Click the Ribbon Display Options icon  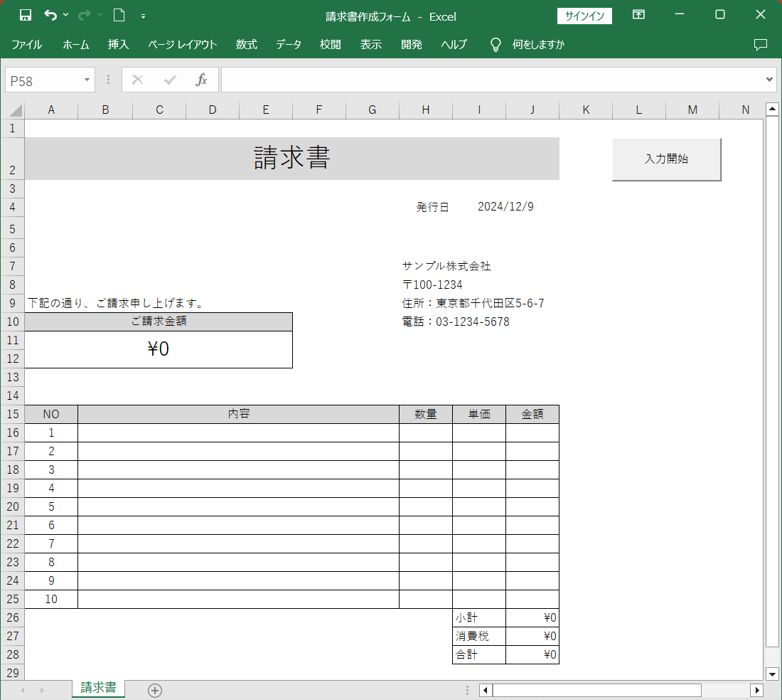point(638,15)
